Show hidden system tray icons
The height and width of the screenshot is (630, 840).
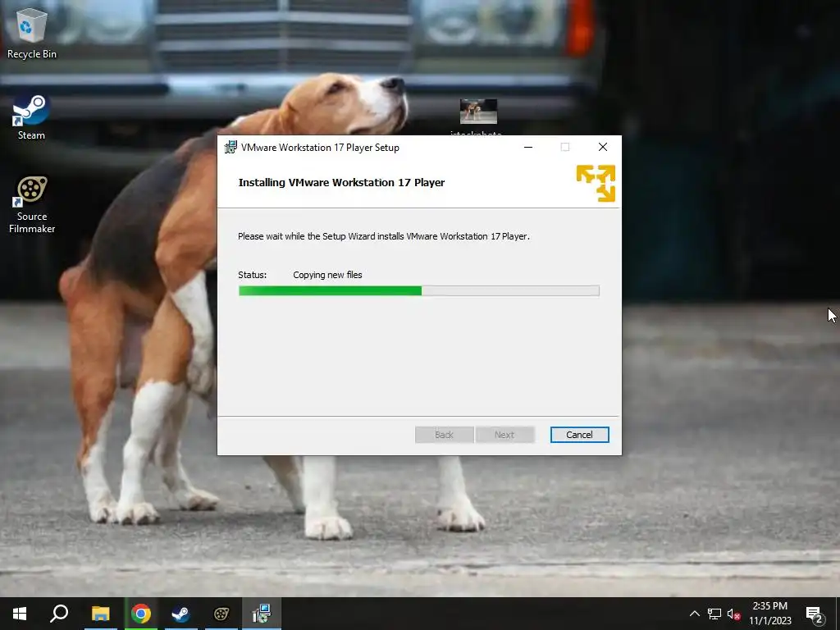tap(694, 614)
